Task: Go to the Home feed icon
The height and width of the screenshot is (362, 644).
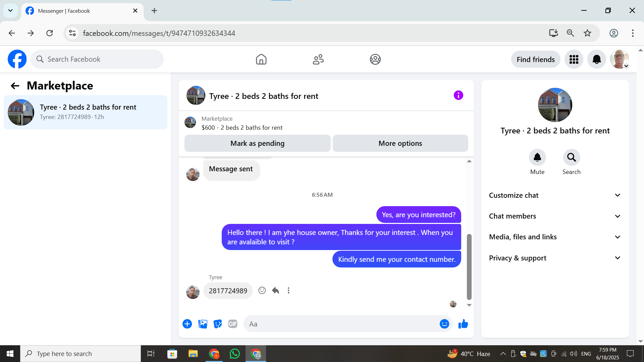Action: coord(261,59)
